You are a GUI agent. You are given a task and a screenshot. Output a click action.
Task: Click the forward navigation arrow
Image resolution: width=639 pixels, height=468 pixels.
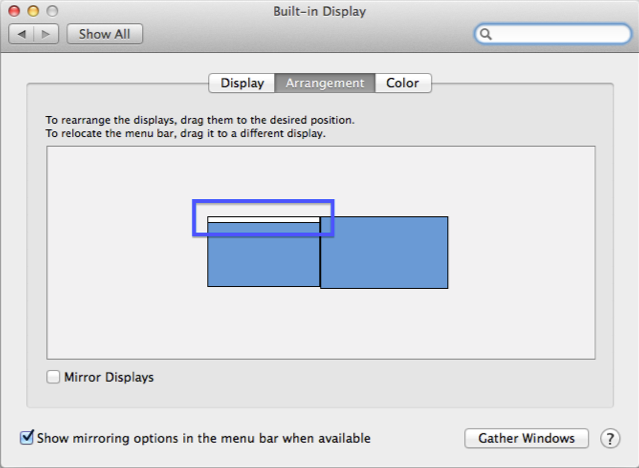pos(46,34)
